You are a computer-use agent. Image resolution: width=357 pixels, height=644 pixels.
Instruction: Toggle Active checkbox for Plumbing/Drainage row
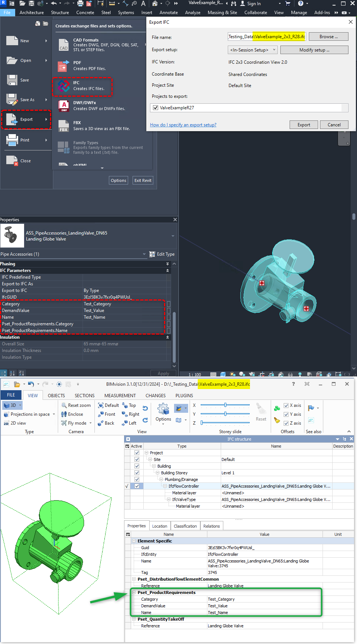137,479
